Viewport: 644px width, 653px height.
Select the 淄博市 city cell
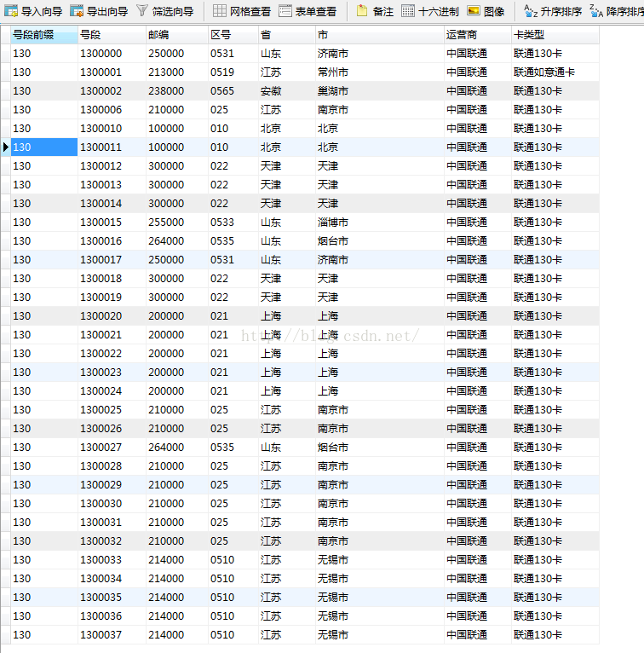[x=380, y=222]
